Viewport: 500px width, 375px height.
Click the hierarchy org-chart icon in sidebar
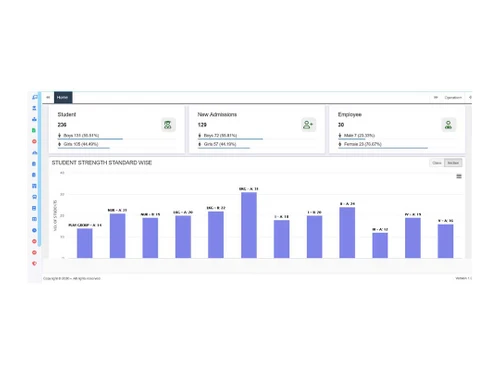(x=34, y=119)
